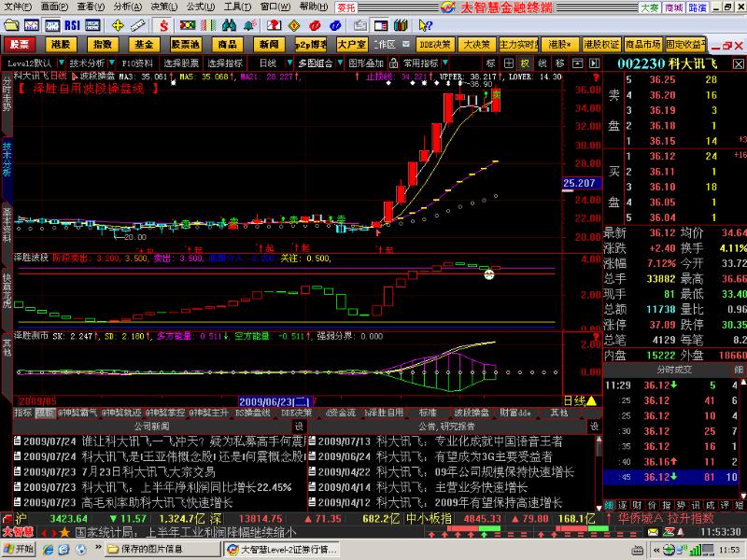The width and height of the screenshot is (747, 560).
Task: Select the 技术分析 vertical side tab
Action: pos(7,160)
